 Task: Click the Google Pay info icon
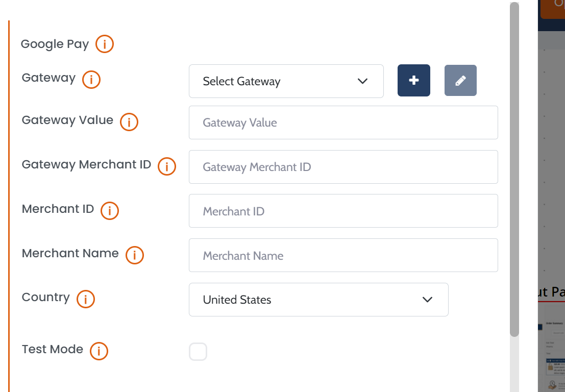(x=105, y=44)
